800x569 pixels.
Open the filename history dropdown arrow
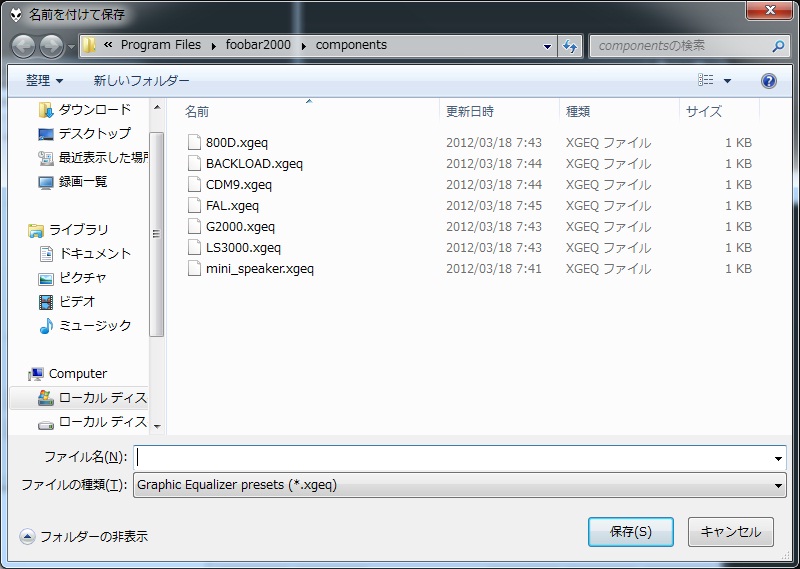(x=779, y=458)
